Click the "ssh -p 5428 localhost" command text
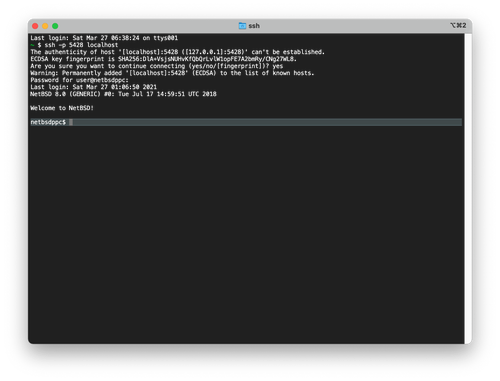The image size is (500, 381). (81, 45)
